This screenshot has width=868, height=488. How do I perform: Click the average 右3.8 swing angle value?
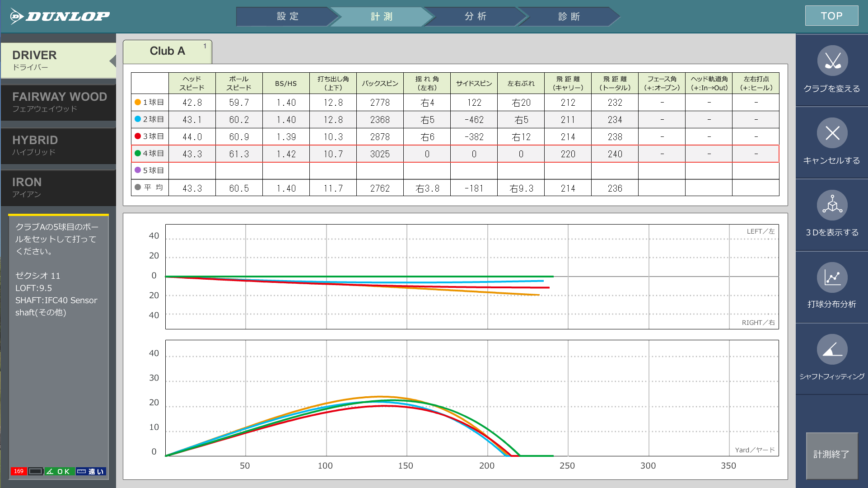pos(427,188)
